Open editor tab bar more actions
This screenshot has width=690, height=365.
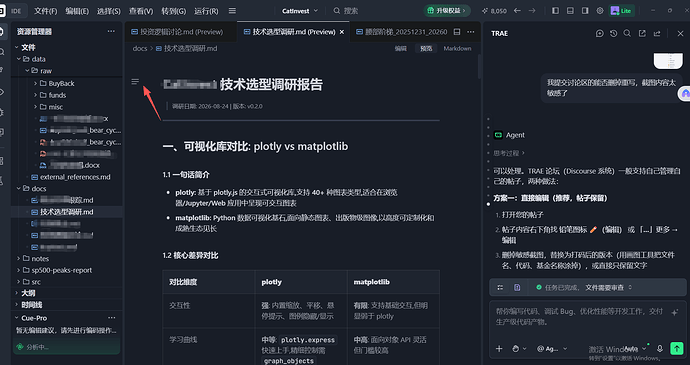coord(471,32)
